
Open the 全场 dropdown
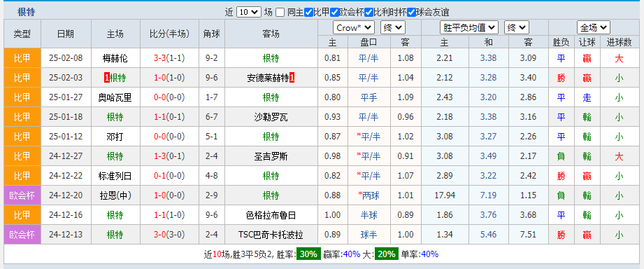tap(594, 27)
